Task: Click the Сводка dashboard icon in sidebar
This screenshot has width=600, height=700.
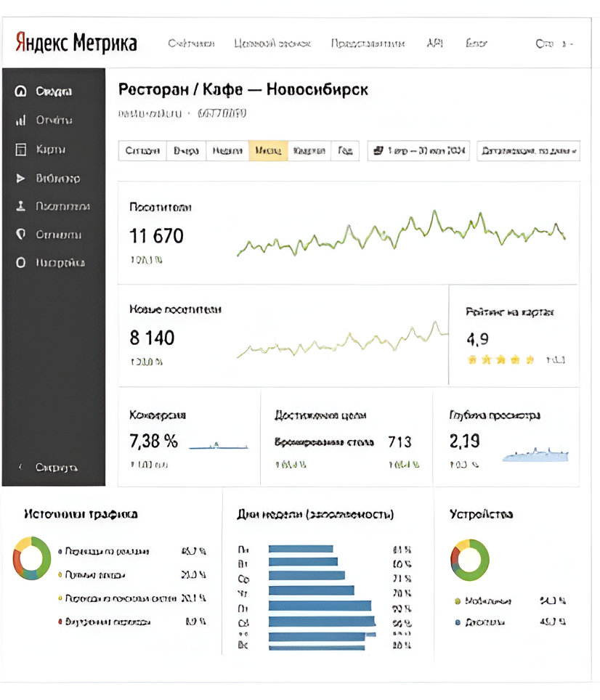Action: point(20,91)
